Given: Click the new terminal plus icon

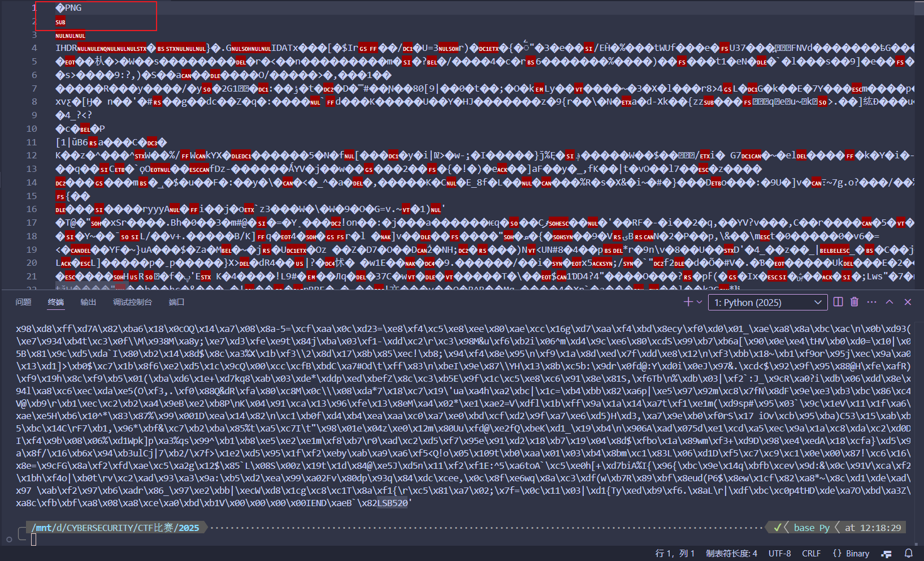Looking at the screenshot, I should tap(688, 302).
